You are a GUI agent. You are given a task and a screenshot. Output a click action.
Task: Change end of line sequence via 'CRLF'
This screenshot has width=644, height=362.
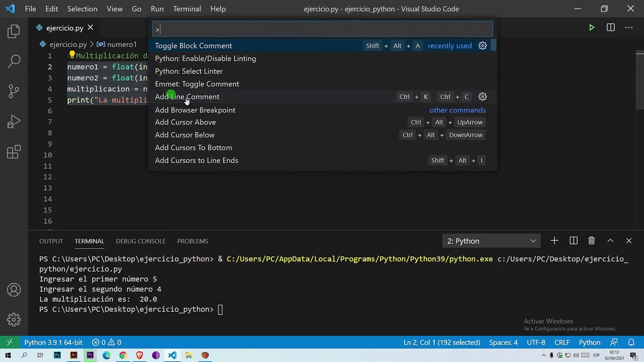click(x=562, y=342)
